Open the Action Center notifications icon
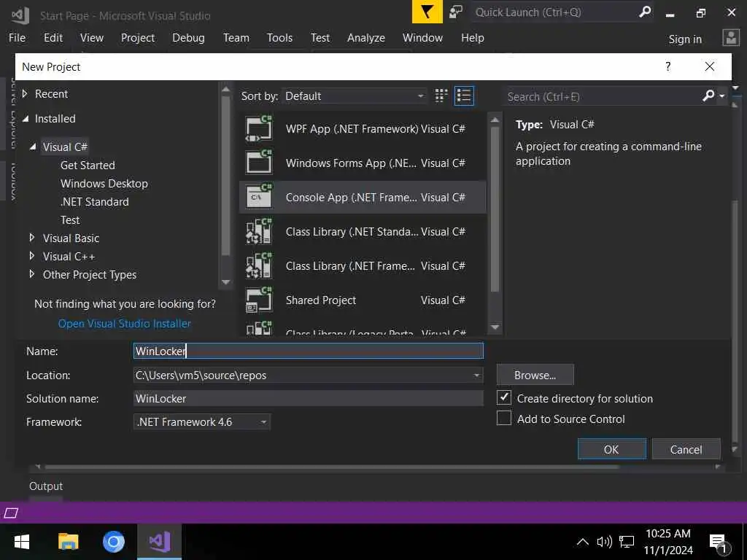Image resolution: width=747 pixels, height=560 pixels. 718,542
